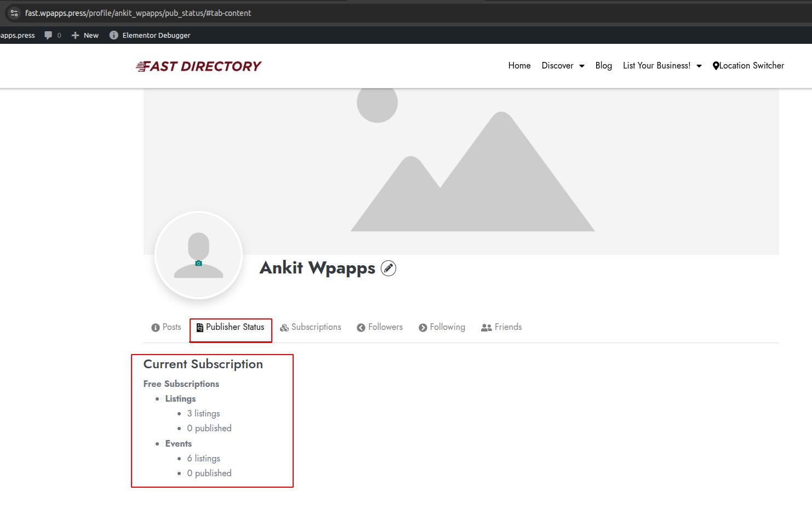Open the Blog link in navigation
This screenshot has height=508, width=812.
(603, 66)
